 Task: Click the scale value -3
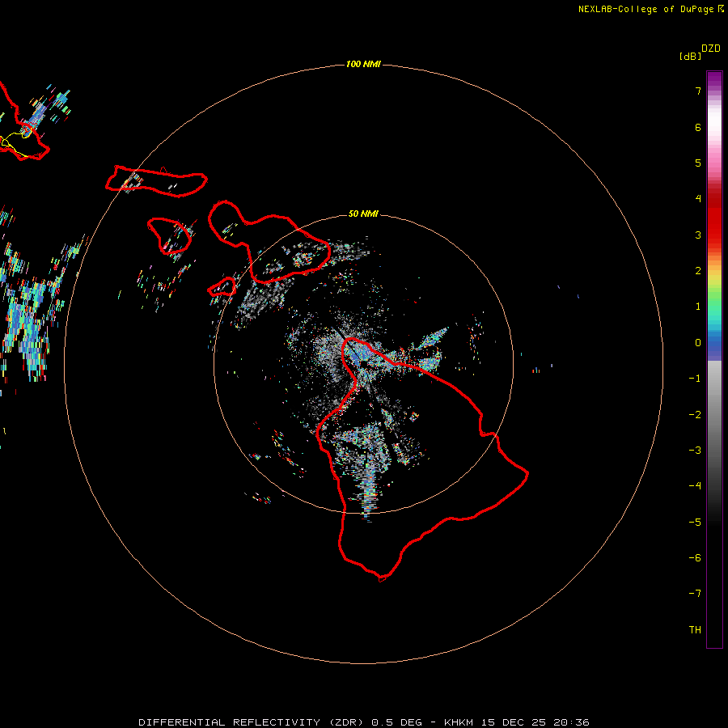pos(695,451)
